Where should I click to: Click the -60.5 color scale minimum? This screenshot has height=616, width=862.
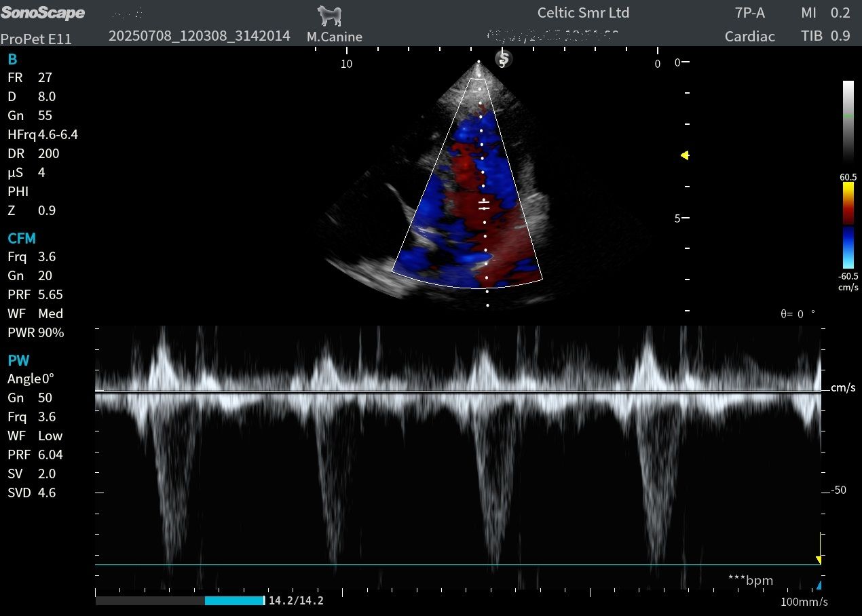tap(848, 276)
